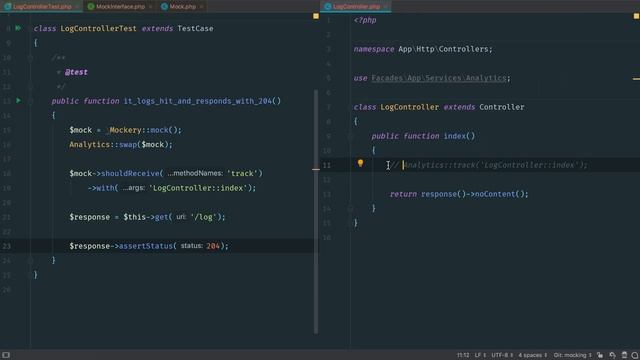Switch to the LogControllerTest.php tab
The height and width of the screenshot is (360, 640).
42,7
